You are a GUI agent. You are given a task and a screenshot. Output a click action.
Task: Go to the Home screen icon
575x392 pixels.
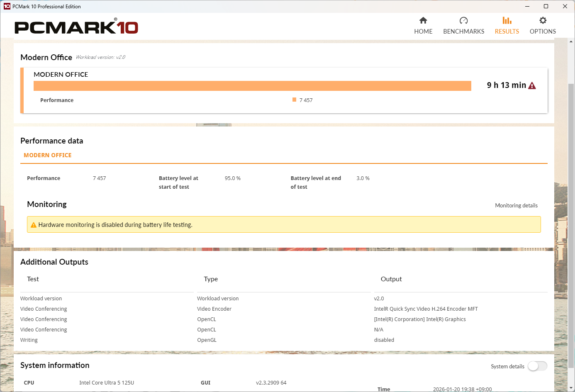[x=423, y=20]
